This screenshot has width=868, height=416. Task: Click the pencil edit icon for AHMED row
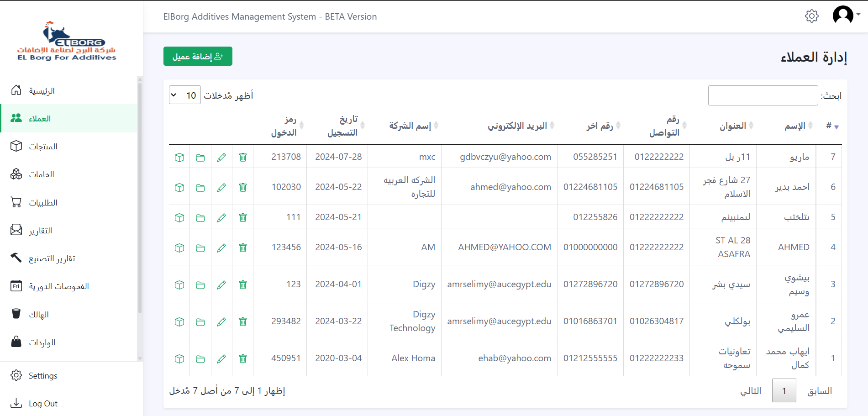tap(221, 248)
